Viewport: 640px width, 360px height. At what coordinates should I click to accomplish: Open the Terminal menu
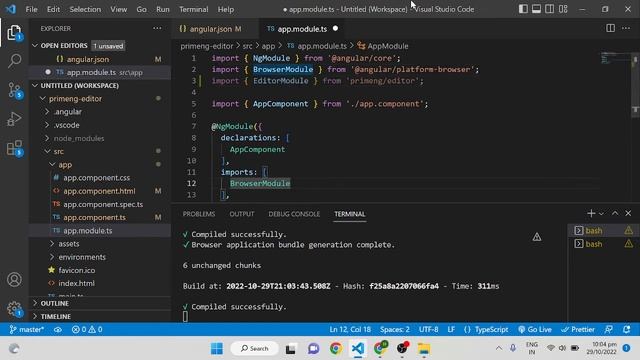point(193,9)
